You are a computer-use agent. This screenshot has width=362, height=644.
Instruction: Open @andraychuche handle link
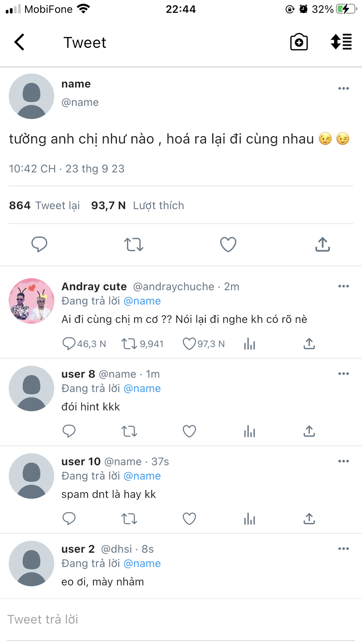point(174,287)
